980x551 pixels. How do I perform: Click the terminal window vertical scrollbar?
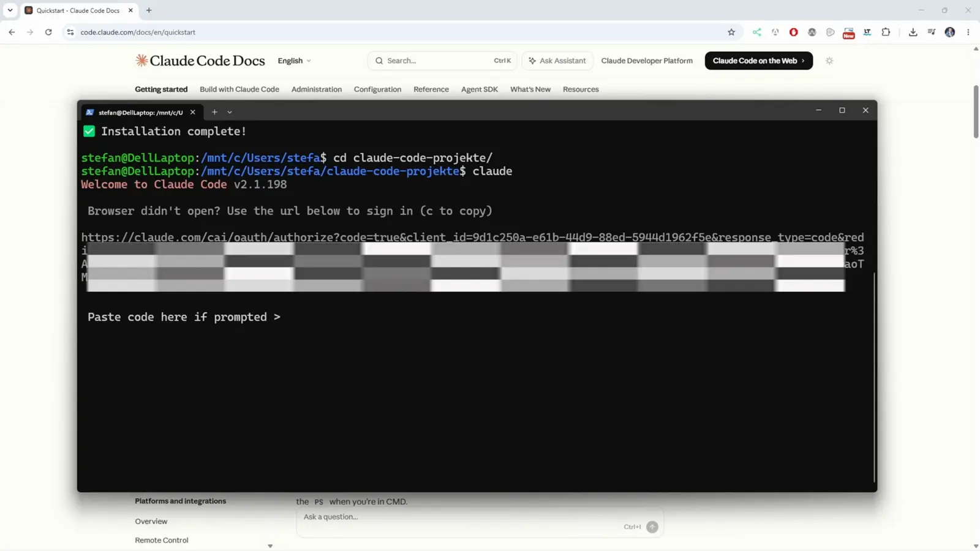coord(874,377)
